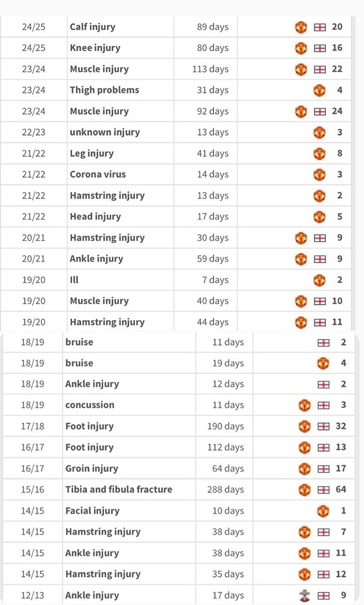Click the England flag in the Groin injury row
Image resolution: width=364 pixels, height=605 pixels.
click(x=323, y=469)
